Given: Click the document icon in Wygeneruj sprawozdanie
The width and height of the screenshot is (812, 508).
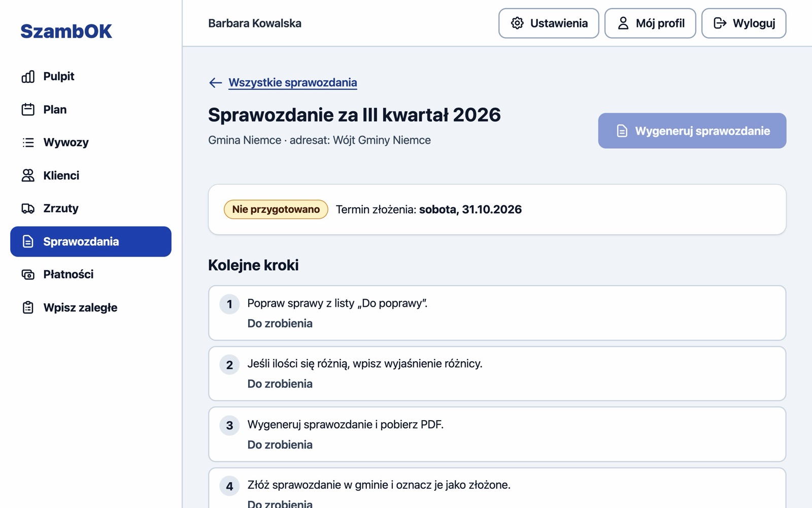Looking at the screenshot, I should pos(622,131).
